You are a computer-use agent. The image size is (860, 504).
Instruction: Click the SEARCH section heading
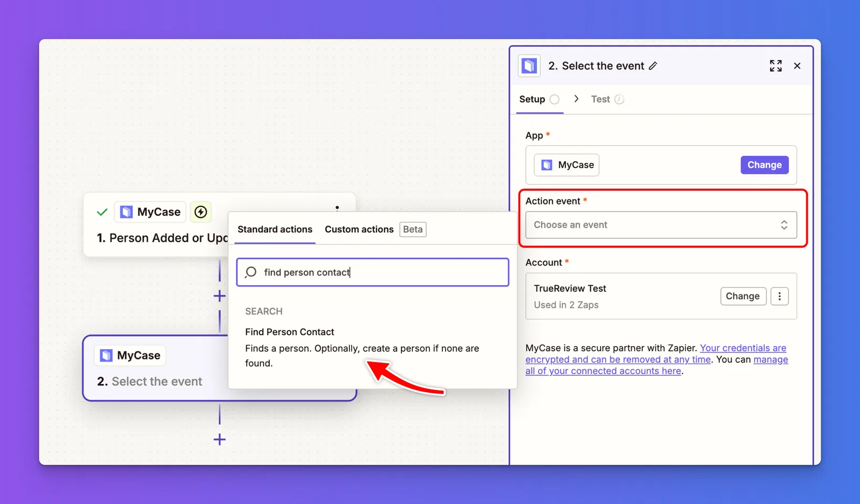tap(264, 311)
